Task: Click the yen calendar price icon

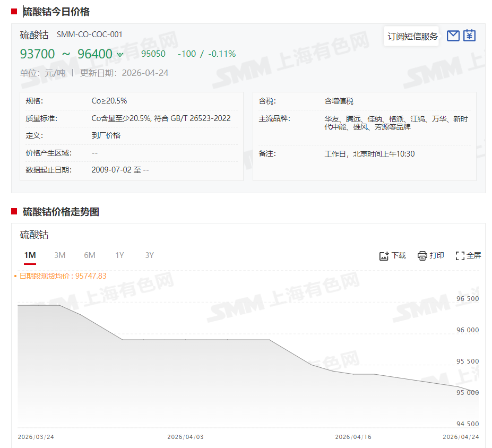Action: [x=469, y=36]
